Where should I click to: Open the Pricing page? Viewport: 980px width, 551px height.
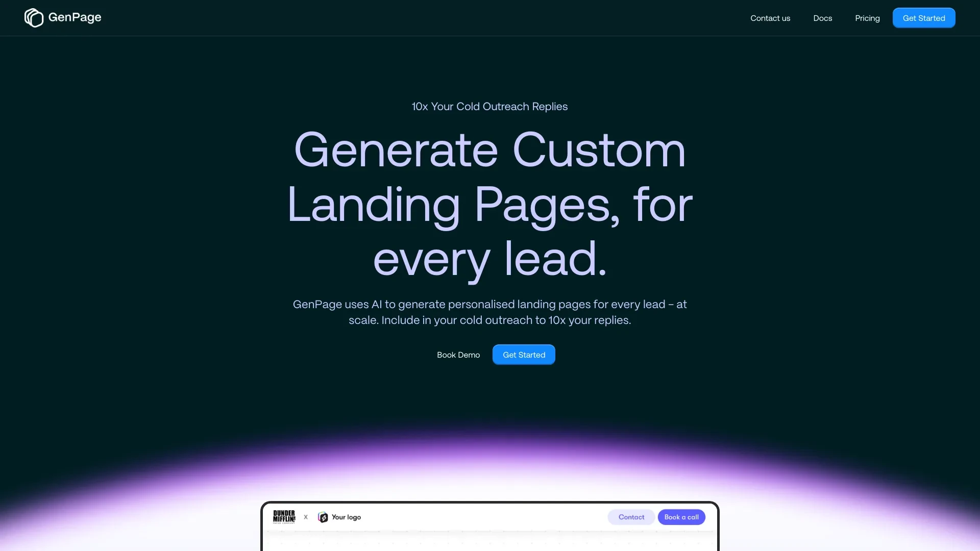click(868, 17)
